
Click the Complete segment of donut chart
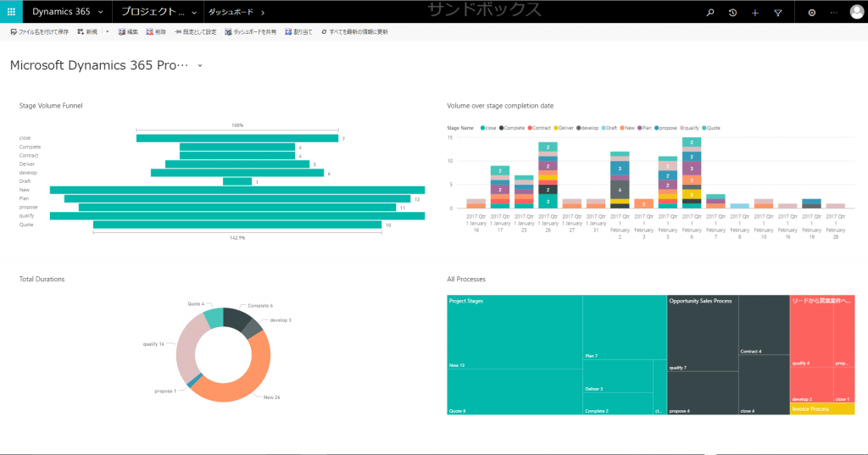coord(236,320)
